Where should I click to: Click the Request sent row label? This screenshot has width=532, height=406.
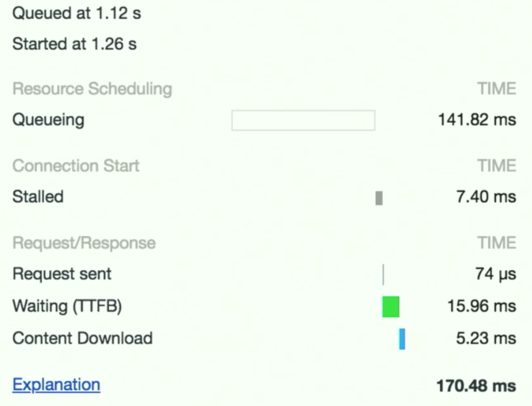62,274
